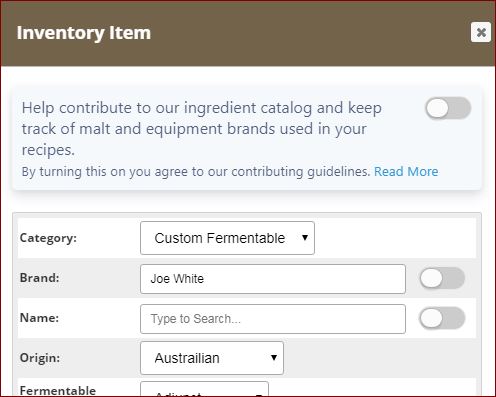Screen dimensions: 496x397
Task: Select the Brand label
Action: click(x=40, y=278)
